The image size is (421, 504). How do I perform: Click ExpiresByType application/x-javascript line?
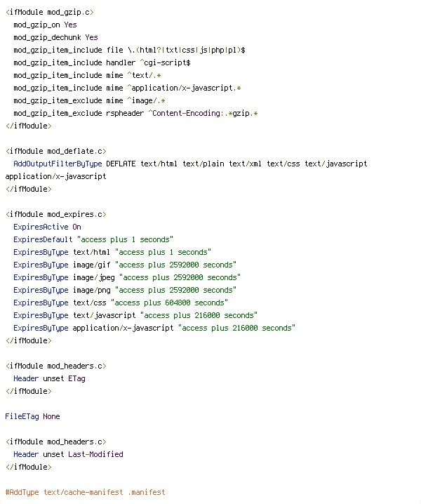(154, 328)
